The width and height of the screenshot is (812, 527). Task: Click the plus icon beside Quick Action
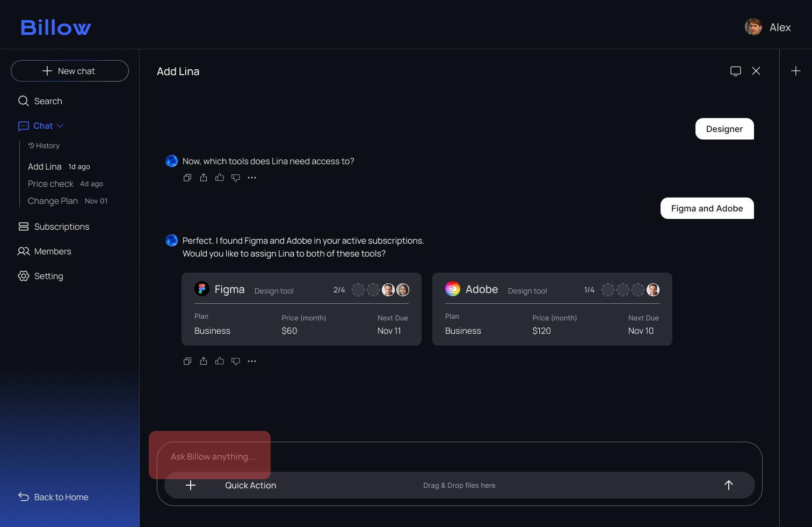[x=191, y=485]
